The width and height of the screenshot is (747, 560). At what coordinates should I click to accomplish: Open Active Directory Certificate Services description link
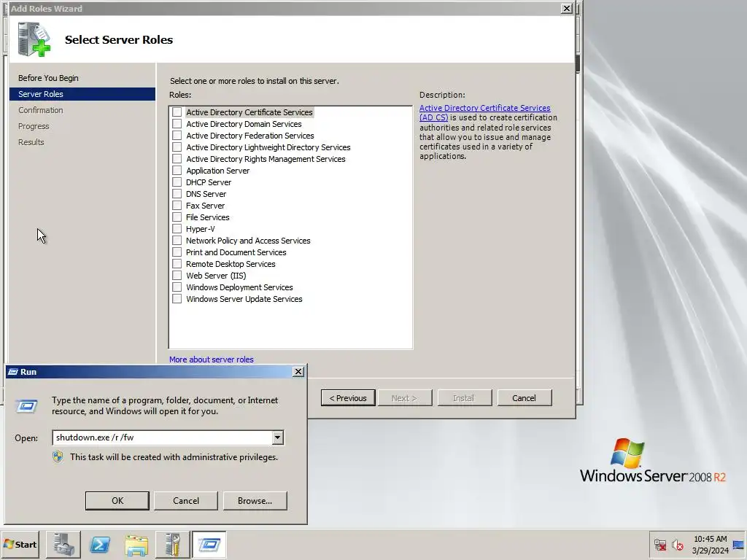[x=484, y=112]
